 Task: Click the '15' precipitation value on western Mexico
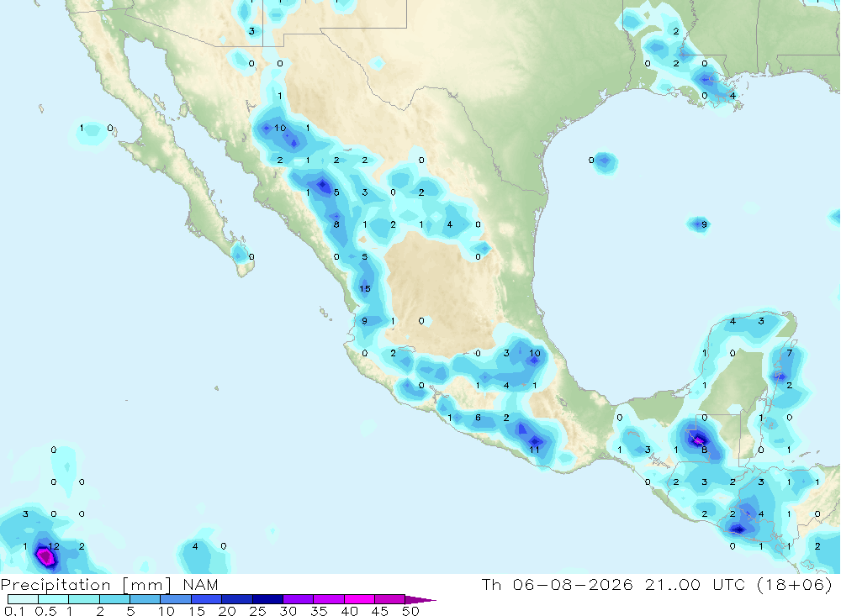(365, 289)
